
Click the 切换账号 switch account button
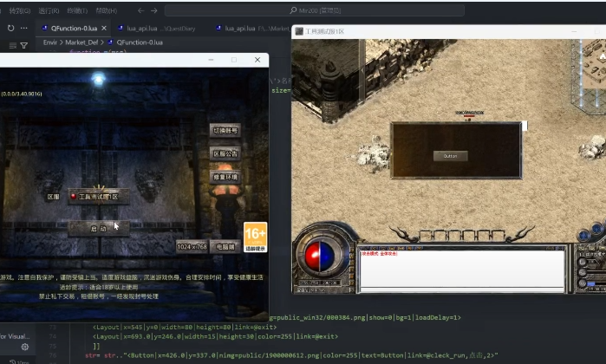tap(225, 131)
